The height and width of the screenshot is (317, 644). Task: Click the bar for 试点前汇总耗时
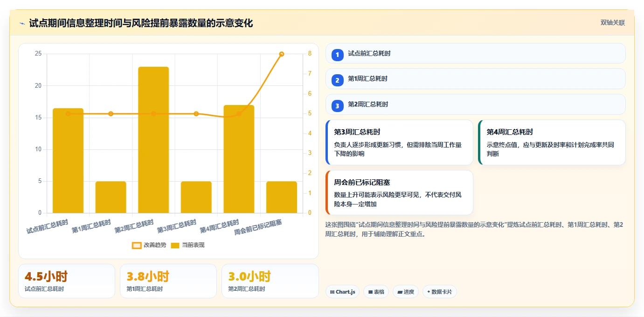coord(68,161)
